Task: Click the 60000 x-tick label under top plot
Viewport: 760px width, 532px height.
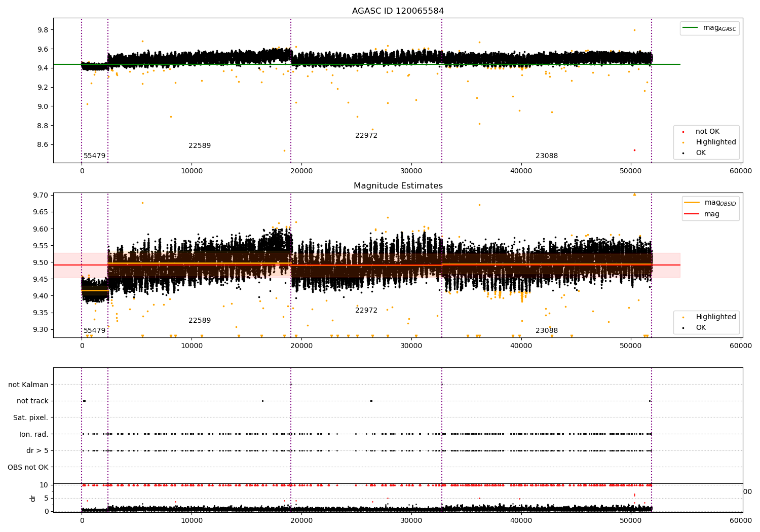Action: tap(741, 171)
